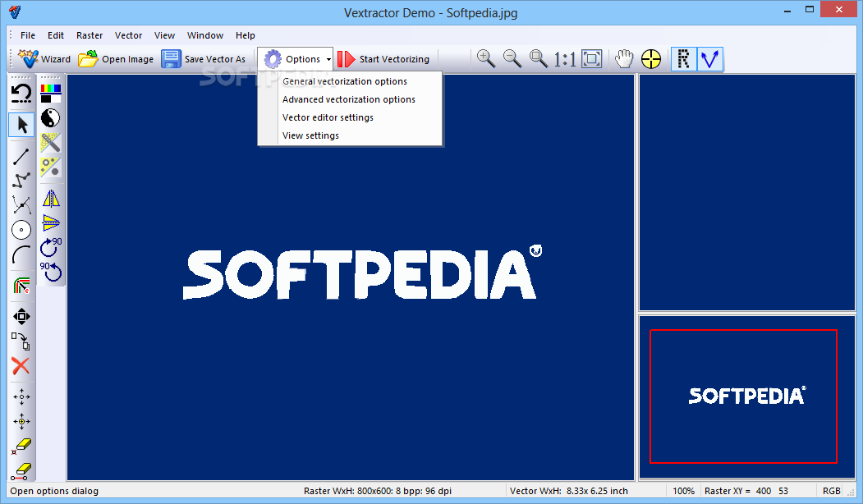The width and height of the screenshot is (863, 504).
Task: Click the navigator thumbnail preview
Action: tap(747, 396)
